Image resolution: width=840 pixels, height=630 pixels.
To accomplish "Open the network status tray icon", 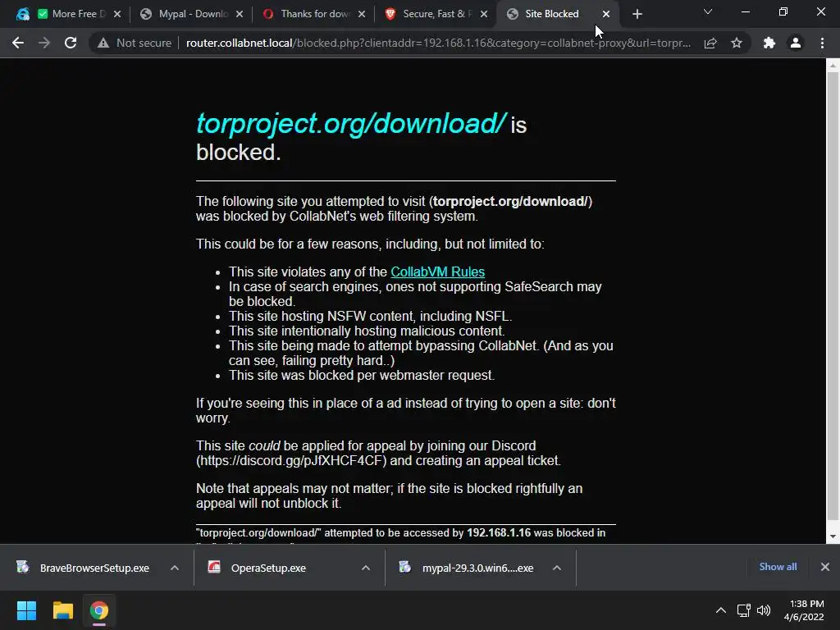I will coord(743,610).
